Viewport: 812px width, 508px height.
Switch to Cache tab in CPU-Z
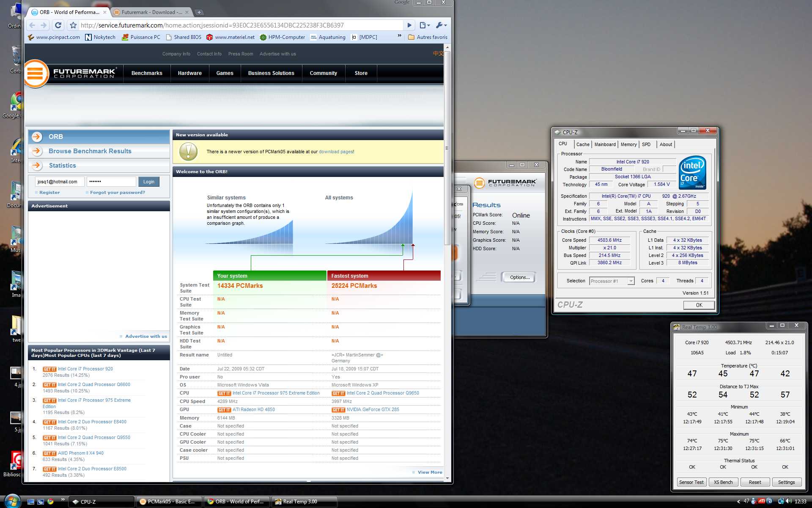click(583, 145)
